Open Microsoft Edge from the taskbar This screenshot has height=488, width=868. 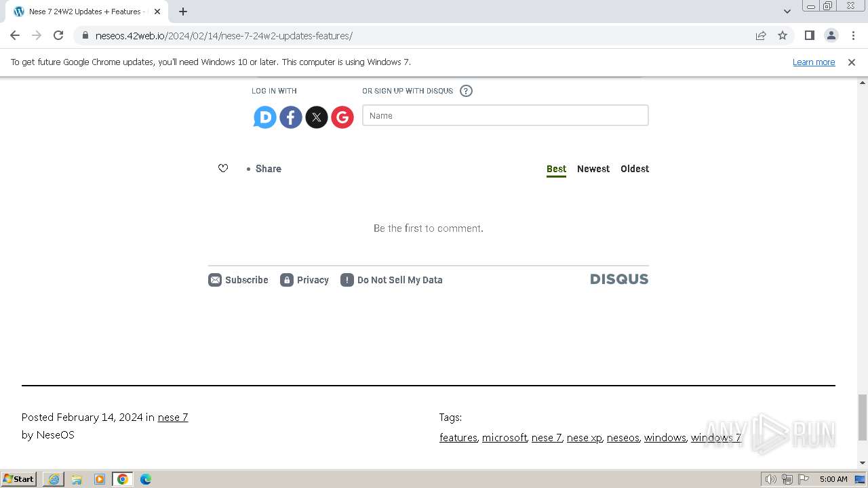click(146, 479)
